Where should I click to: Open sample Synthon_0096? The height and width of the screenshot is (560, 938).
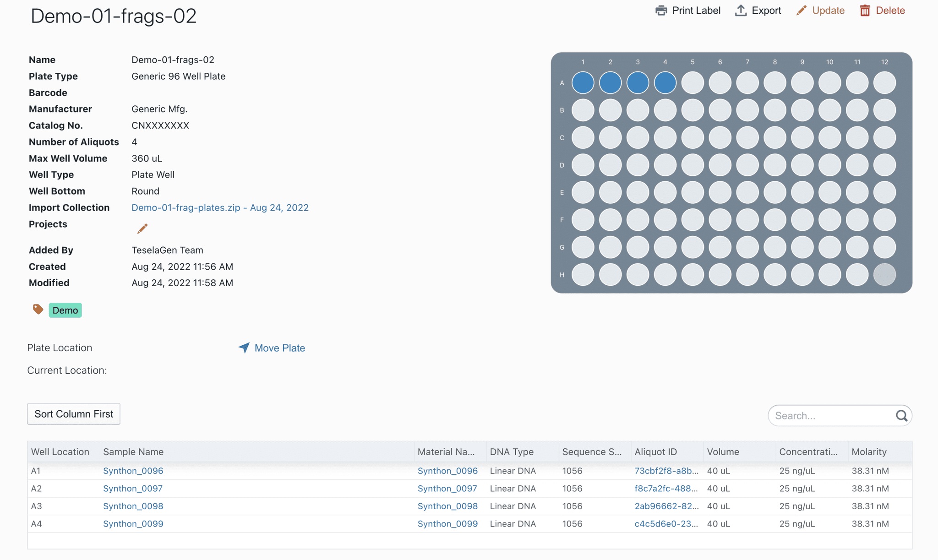tap(133, 471)
